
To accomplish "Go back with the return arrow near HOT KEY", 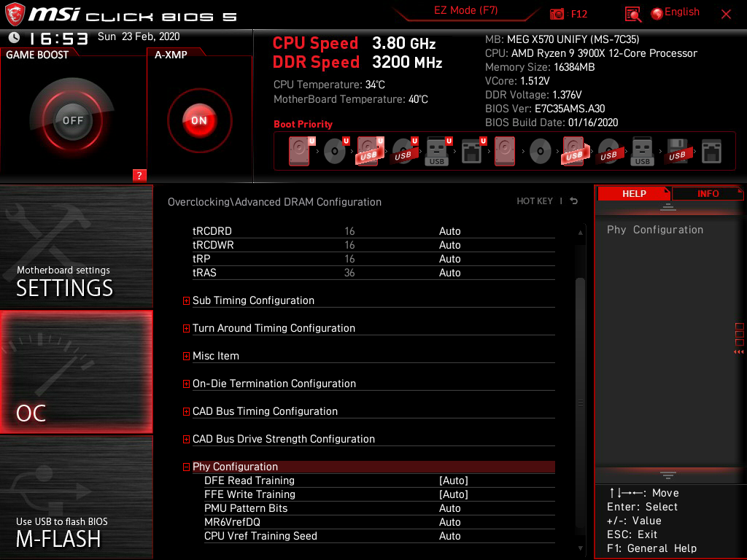I will pos(574,201).
